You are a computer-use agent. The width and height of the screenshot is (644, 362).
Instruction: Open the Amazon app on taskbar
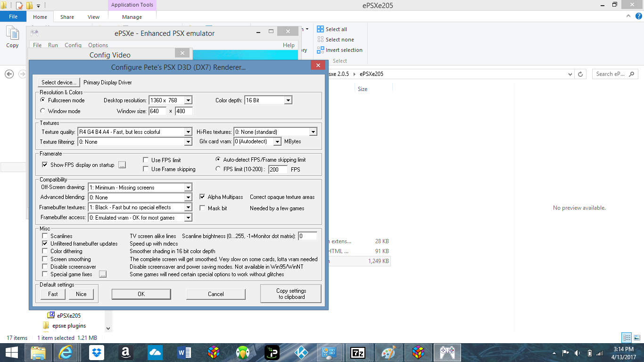tap(125, 352)
